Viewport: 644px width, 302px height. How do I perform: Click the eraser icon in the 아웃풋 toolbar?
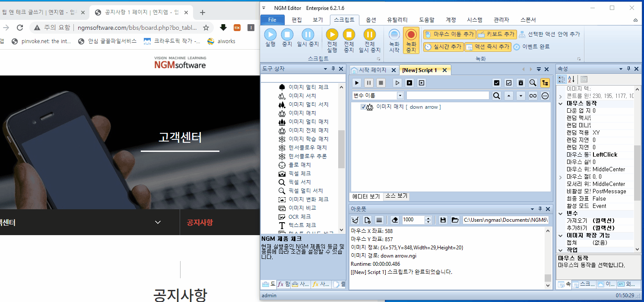[x=394, y=220]
